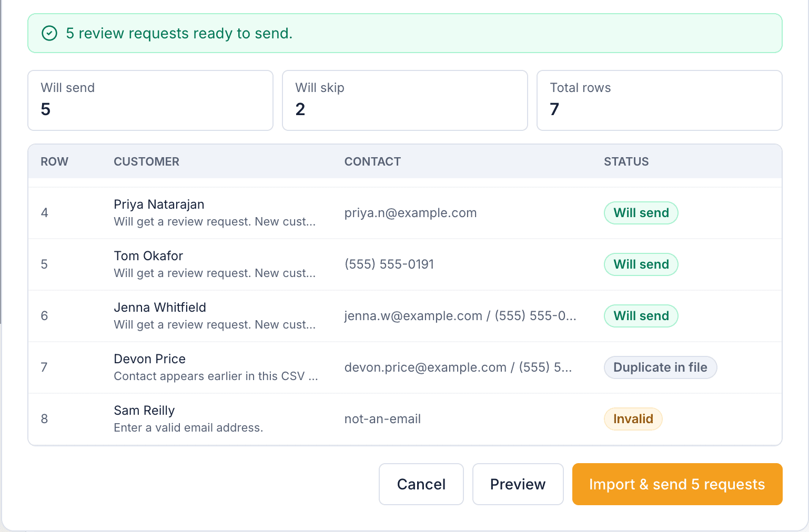Click row number 8
Viewport: 809px width, 532px height.
tap(44, 419)
